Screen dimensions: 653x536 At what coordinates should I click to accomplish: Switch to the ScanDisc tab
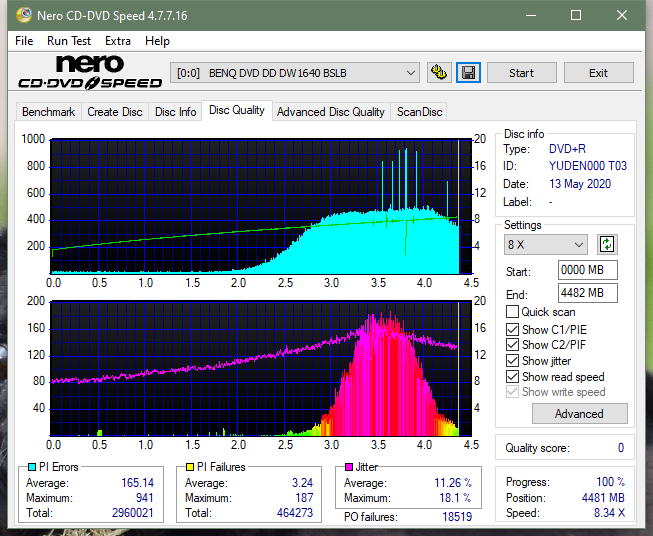419,112
